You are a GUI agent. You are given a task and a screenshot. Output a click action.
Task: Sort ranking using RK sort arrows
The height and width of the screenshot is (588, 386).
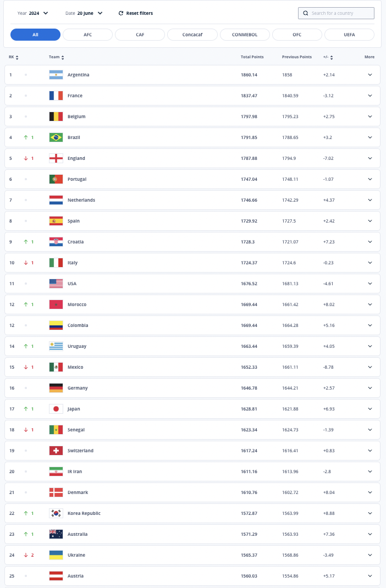pos(17,57)
